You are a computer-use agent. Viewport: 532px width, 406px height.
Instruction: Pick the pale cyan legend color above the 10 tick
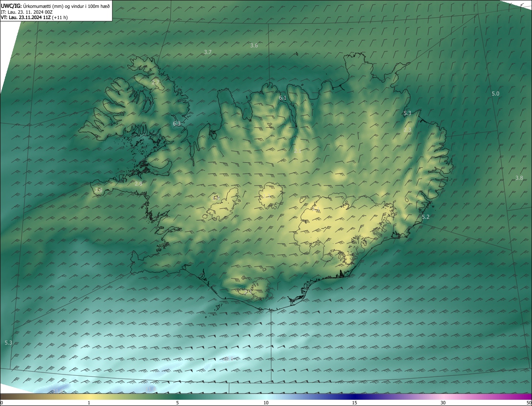tap(266, 396)
